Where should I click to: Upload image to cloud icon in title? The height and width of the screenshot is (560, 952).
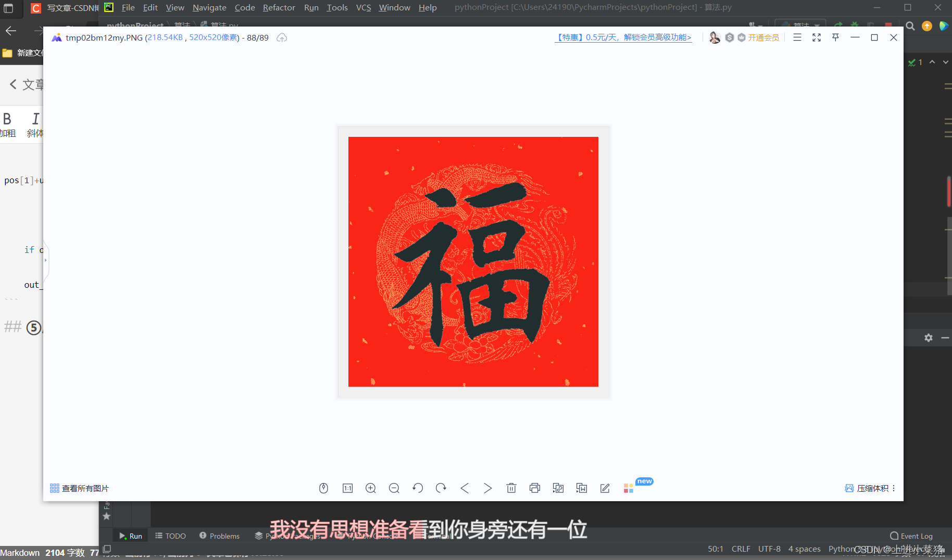[282, 37]
